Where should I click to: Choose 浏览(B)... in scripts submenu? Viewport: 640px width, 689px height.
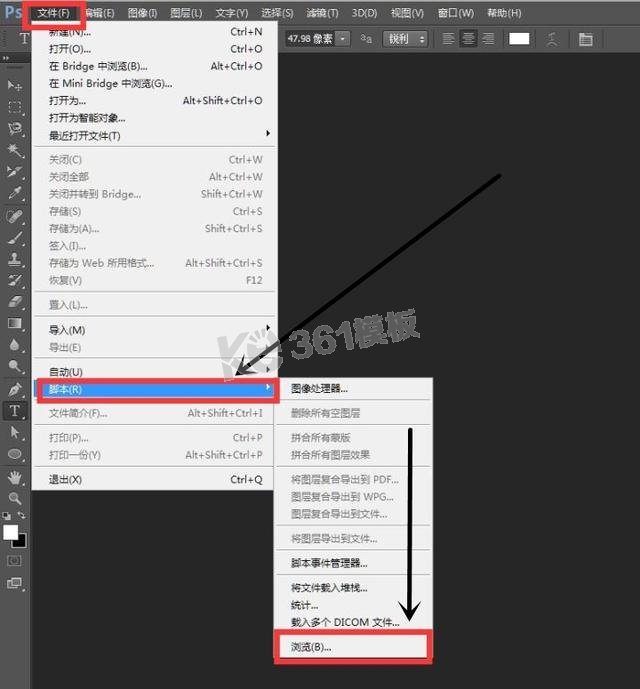tap(353, 647)
